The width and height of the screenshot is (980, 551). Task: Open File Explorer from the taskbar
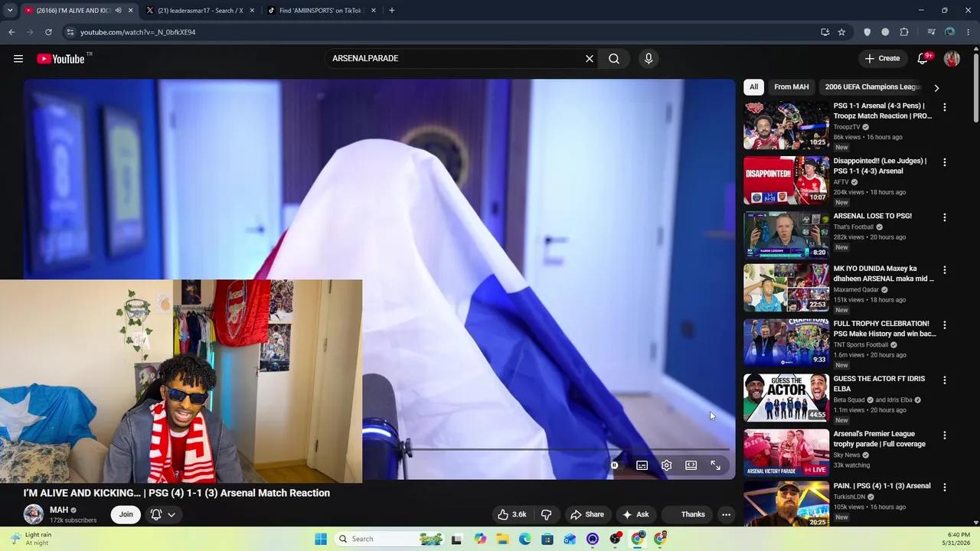502,539
